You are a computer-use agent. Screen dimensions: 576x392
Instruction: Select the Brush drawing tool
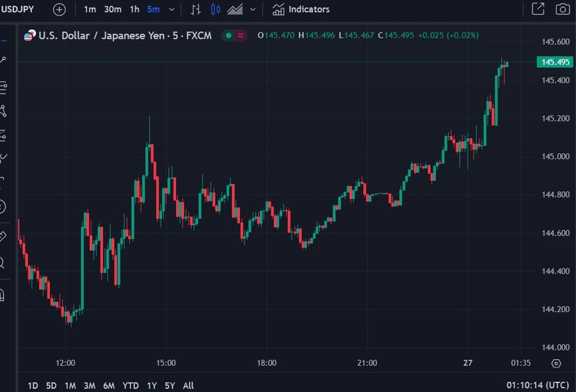click(x=8, y=155)
